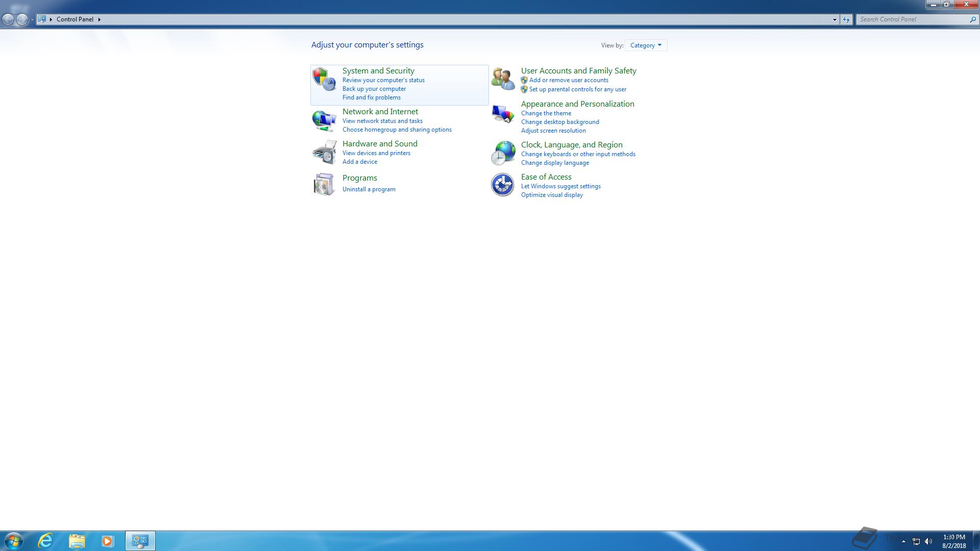Open Windows Media Player from taskbar
Image resolution: width=980 pixels, height=551 pixels.
(107, 541)
